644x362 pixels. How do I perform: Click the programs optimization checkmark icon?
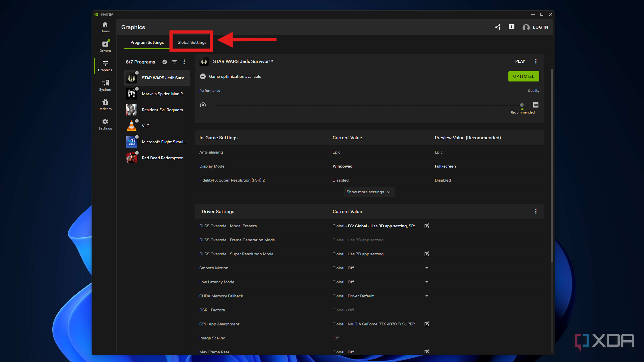pos(165,62)
